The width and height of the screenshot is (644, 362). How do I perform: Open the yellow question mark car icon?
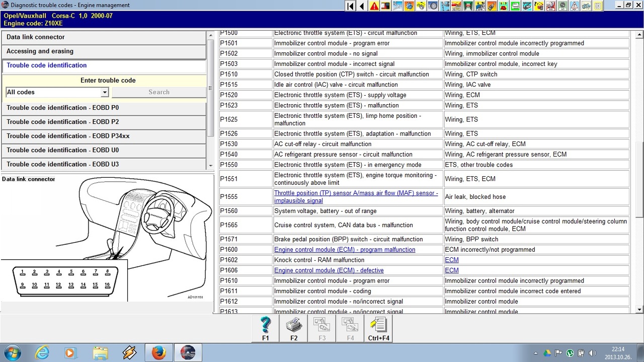pos(539,6)
